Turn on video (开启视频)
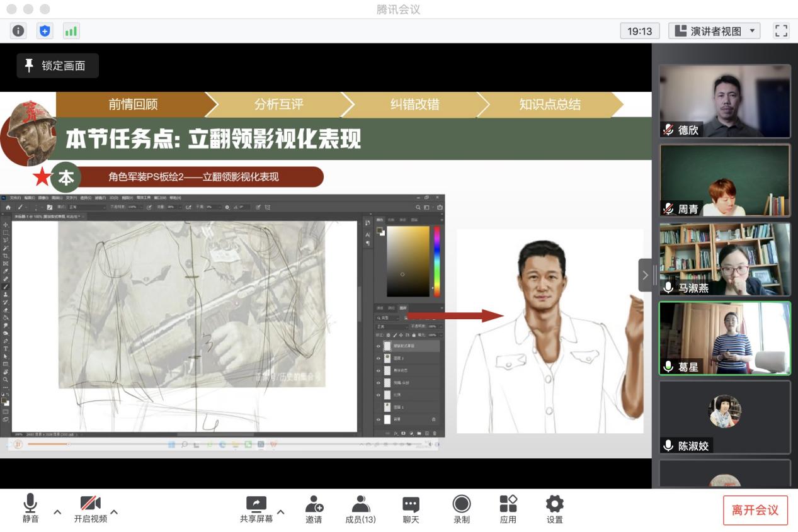This screenshot has width=798, height=532. [90, 509]
